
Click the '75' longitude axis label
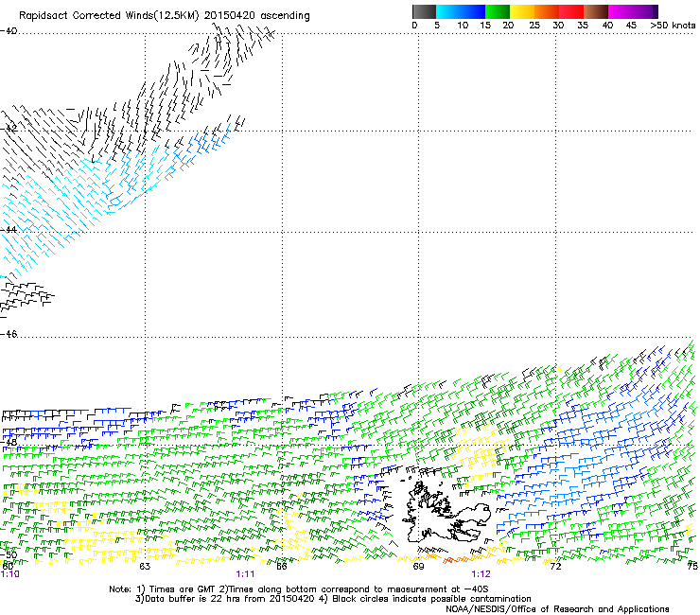coord(692,567)
